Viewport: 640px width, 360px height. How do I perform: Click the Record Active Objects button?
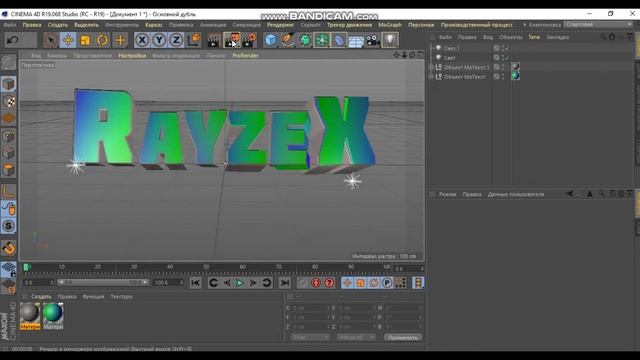coord(302,282)
